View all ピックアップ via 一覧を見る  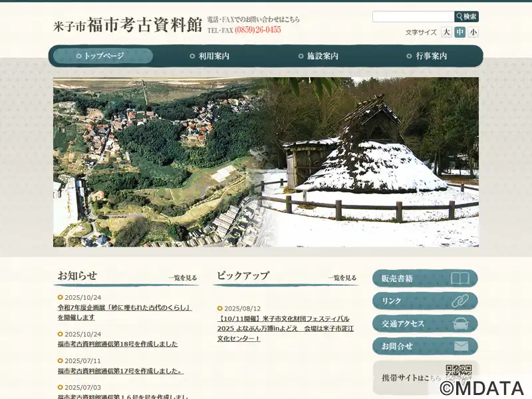point(342,278)
